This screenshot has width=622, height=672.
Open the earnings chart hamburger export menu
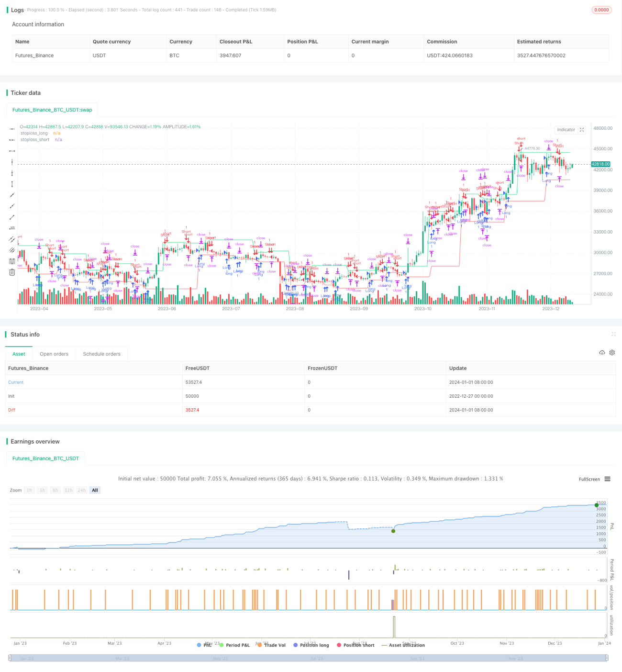coord(607,479)
